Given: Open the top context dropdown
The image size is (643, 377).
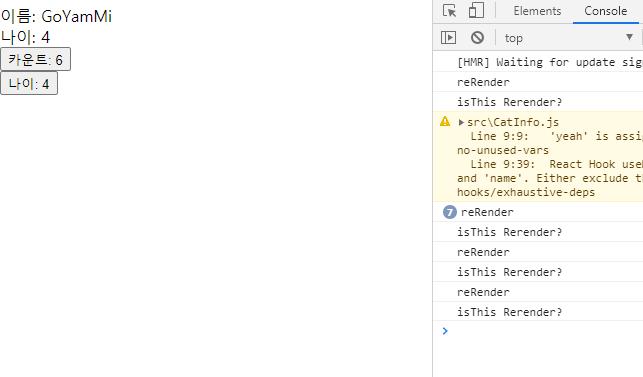Looking at the screenshot, I should point(568,38).
